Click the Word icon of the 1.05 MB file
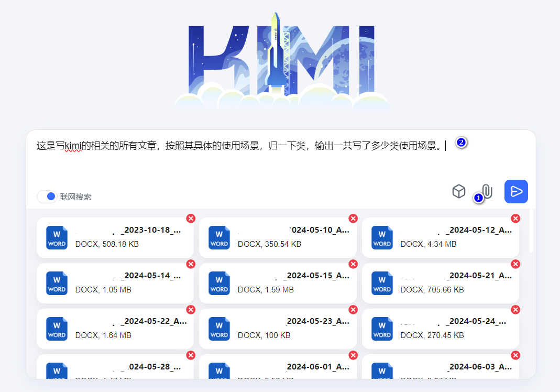 [x=57, y=284]
